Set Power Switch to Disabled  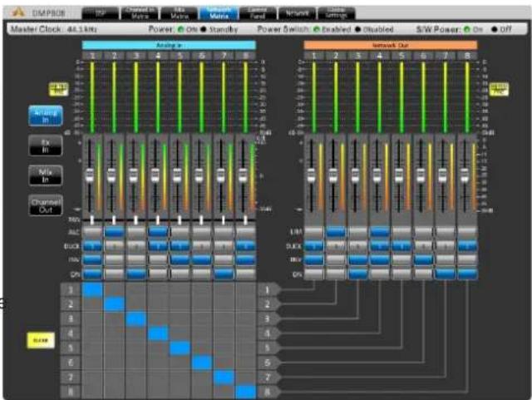click(x=357, y=30)
